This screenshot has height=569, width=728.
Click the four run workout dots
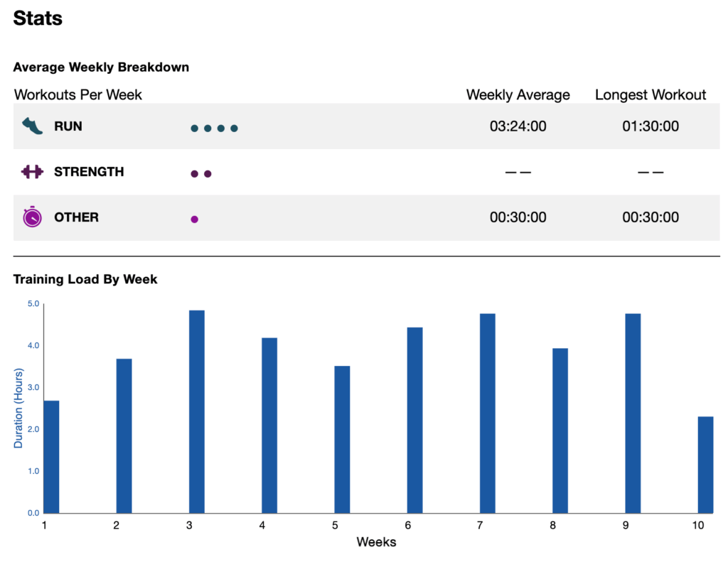[x=214, y=129]
